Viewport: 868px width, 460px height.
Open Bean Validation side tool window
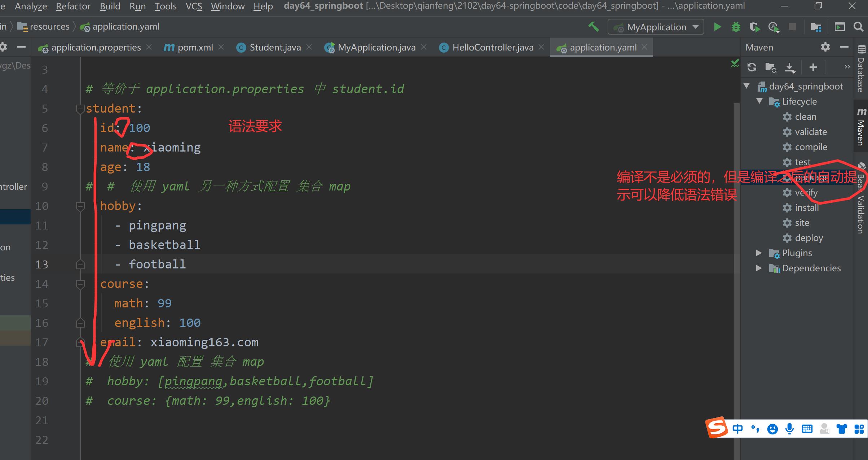click(x=861, y=198)
